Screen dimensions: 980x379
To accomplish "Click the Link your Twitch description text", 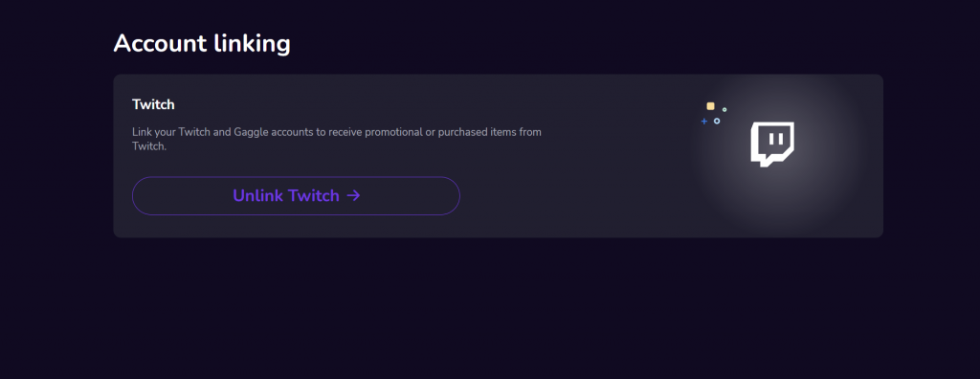I will click(336, 140).
